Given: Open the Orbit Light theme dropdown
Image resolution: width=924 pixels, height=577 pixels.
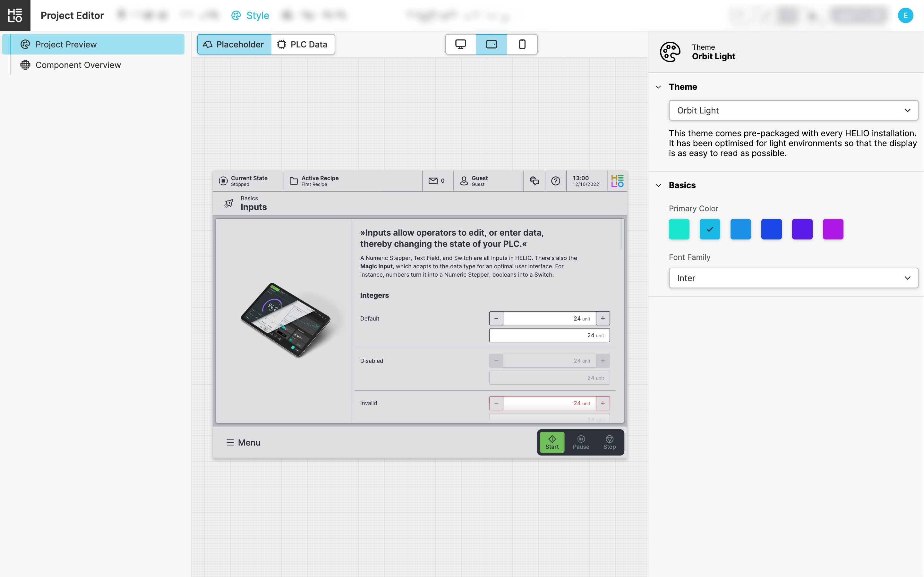Looking at the screenshot, I should coord(793,110).
